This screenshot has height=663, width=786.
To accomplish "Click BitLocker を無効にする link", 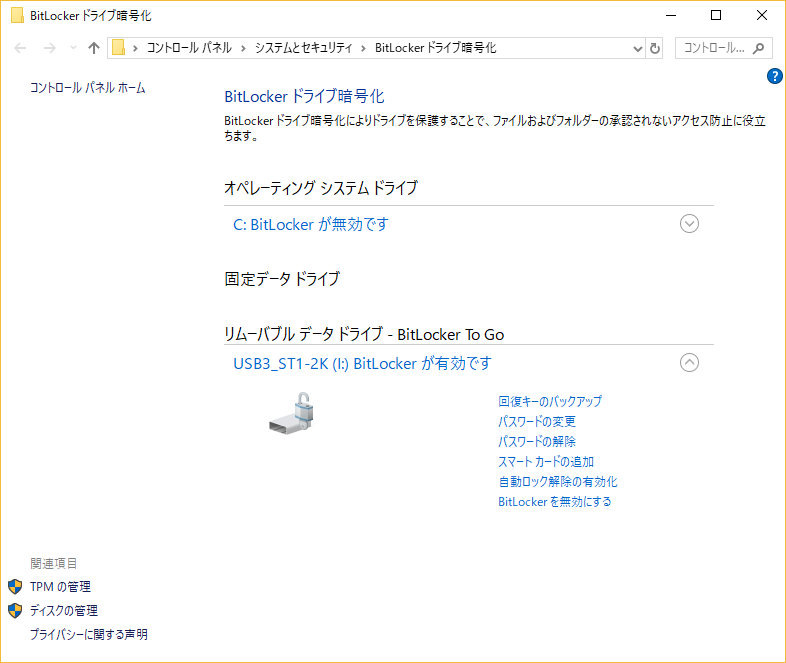I will [555, 502].
